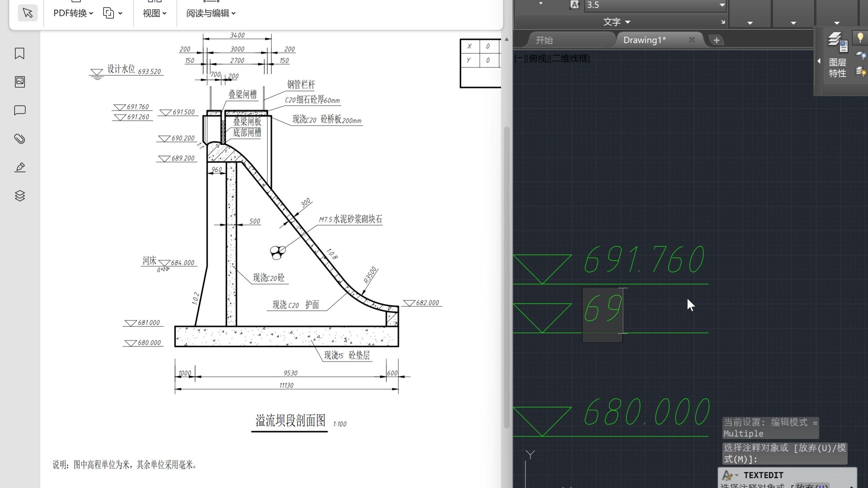Screen dimensions: 868x488
Task: Open the 阅读与编辑 mode menu
Action: pyautogui.click(x=211, y=13)
